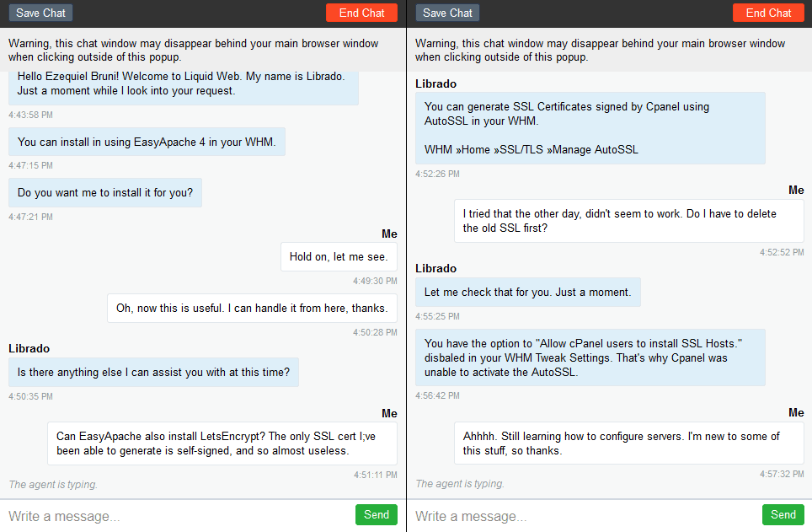
Task: Click End Chat in the right window
Action: click(768, 13)
